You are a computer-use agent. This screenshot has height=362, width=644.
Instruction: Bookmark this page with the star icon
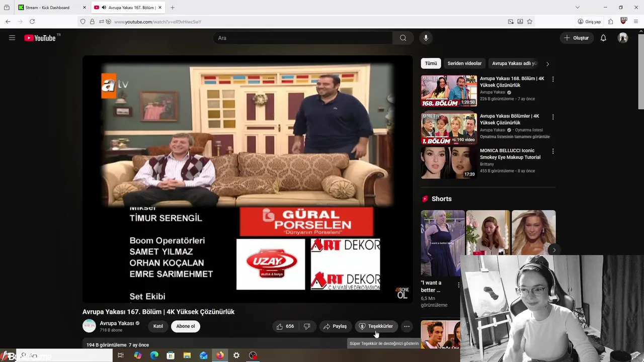click(x=529, y=22)
